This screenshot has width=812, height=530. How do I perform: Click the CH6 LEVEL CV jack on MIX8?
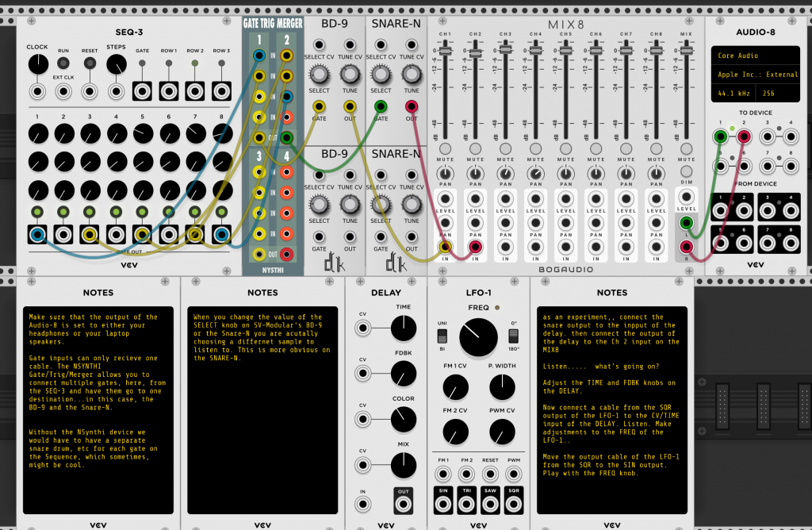(596, 199)
